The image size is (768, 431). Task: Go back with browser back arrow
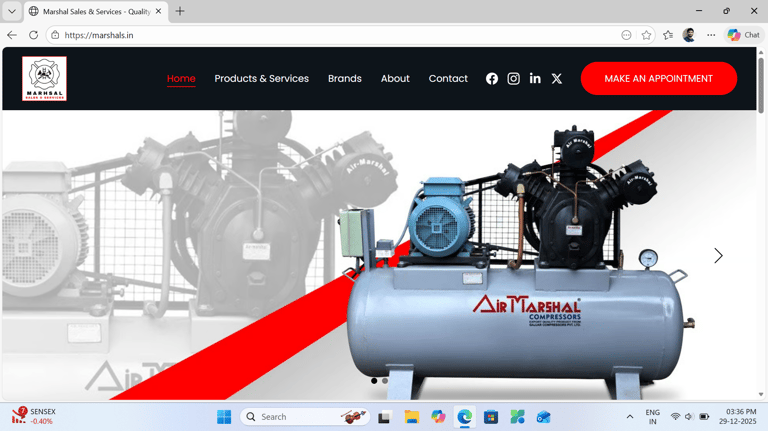pyautogui.click(x=12, y=35)
